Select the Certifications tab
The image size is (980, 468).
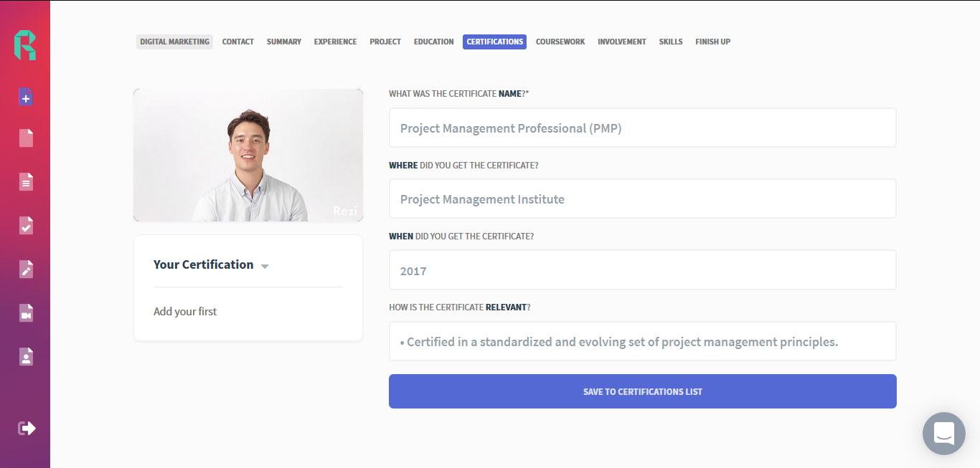[x=495, y=42]
